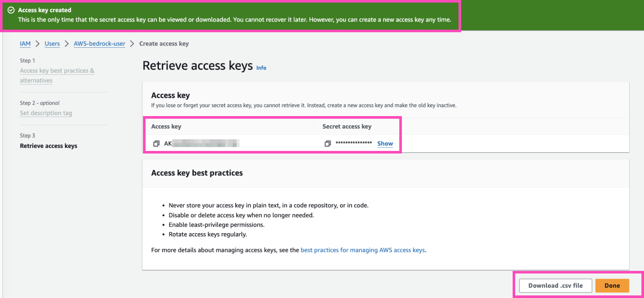644x298 pixels.
Task: Click the Access key column header
Action: [x=166, y=126]
